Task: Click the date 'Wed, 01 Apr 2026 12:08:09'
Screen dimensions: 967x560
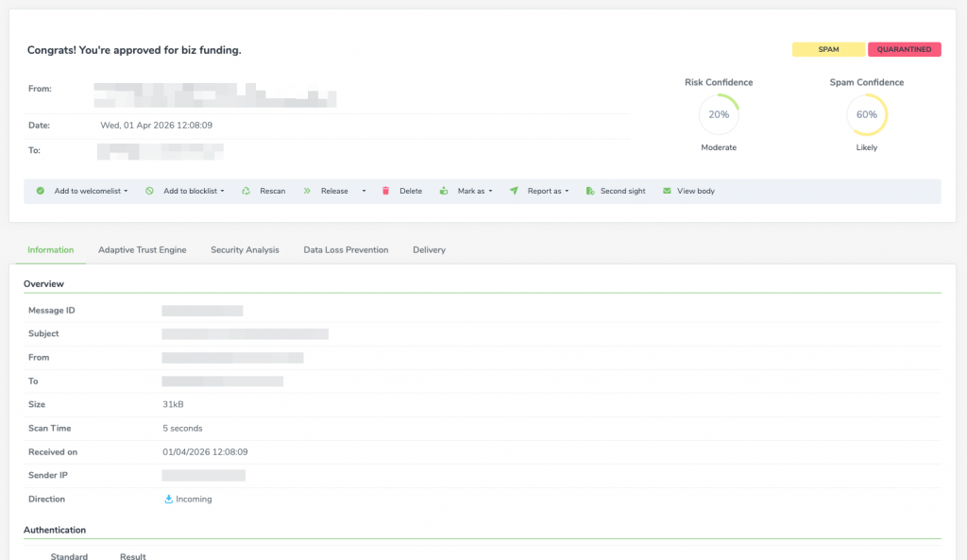Action: coord(156,126)
